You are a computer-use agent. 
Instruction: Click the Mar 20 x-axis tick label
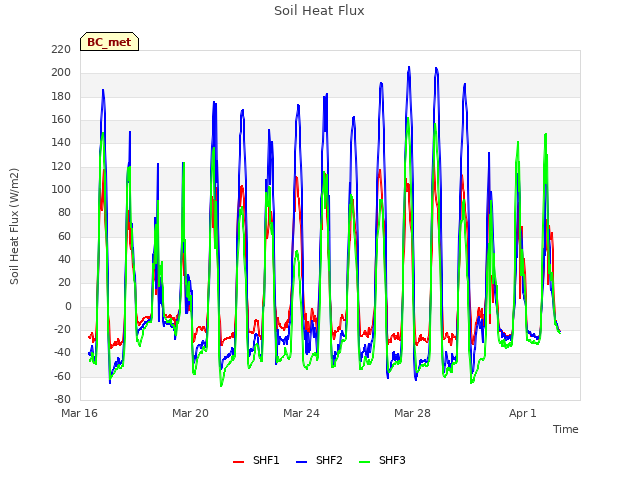190,413
